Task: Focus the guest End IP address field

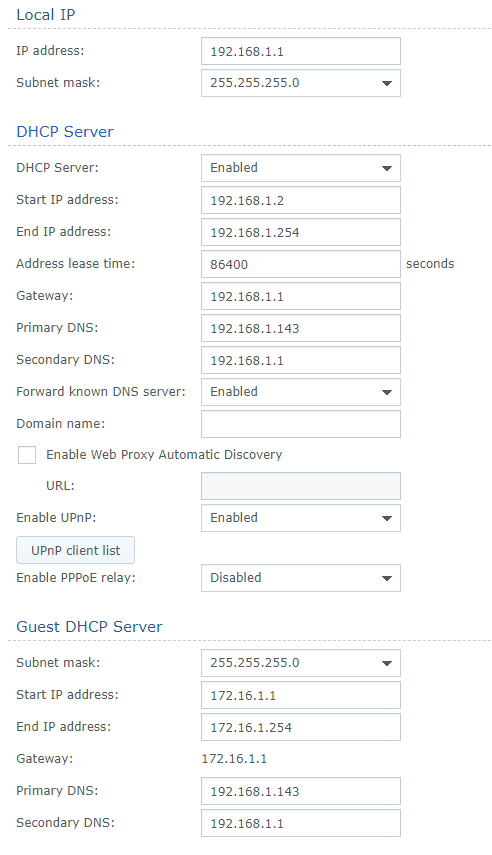Action: 301,727
